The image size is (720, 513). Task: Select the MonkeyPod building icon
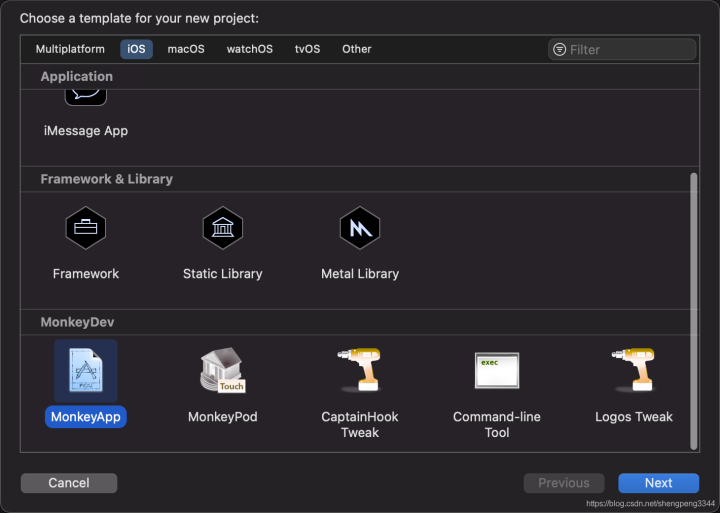pyautogui.click(x=223, y=370)
